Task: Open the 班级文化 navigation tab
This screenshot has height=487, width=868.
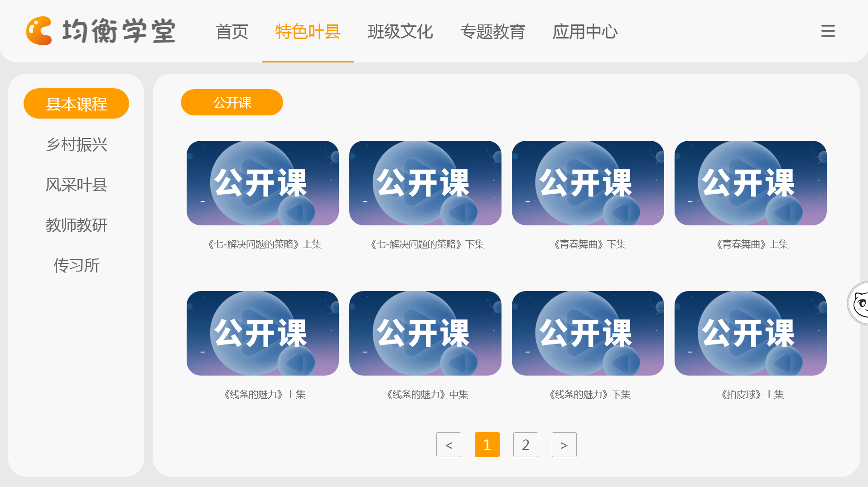Action: 400,32
